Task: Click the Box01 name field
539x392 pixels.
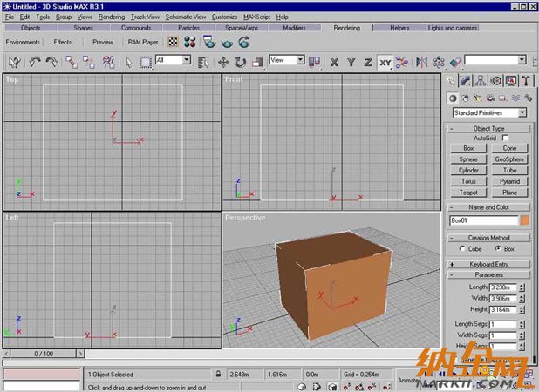Action: [483, 220]
